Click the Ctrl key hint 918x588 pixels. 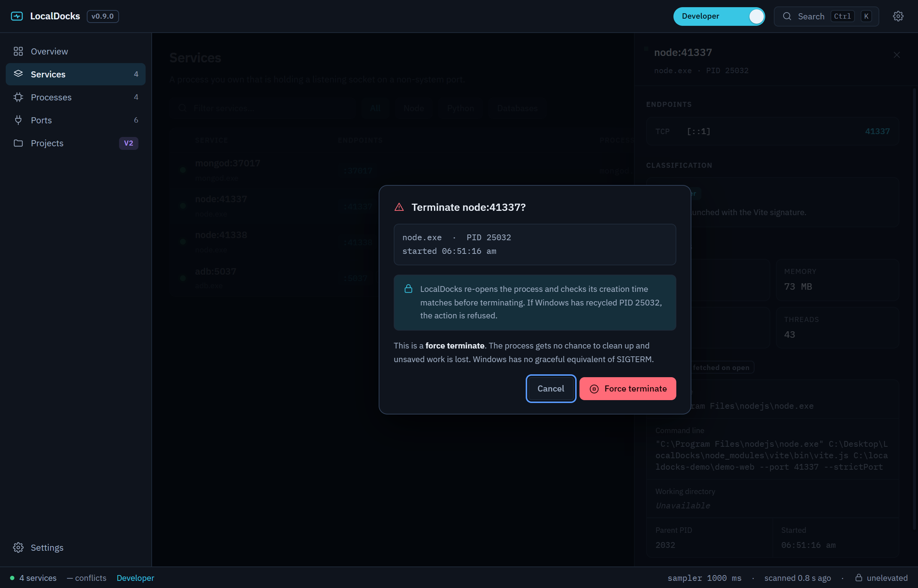click(x=842, y=16)
